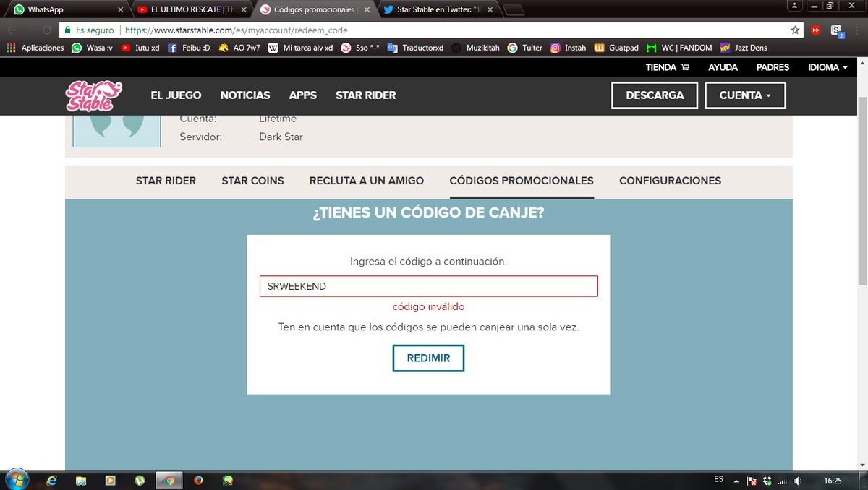The width and height of the screenshot is (868, 490).
Task: Open the Instah Instagram bookmark
Action: pos(568,48)
